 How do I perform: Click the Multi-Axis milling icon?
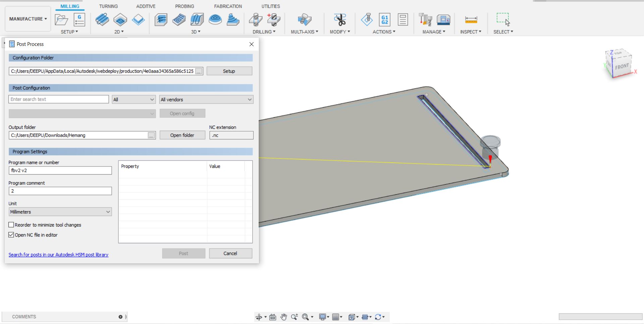coord(305,20)
